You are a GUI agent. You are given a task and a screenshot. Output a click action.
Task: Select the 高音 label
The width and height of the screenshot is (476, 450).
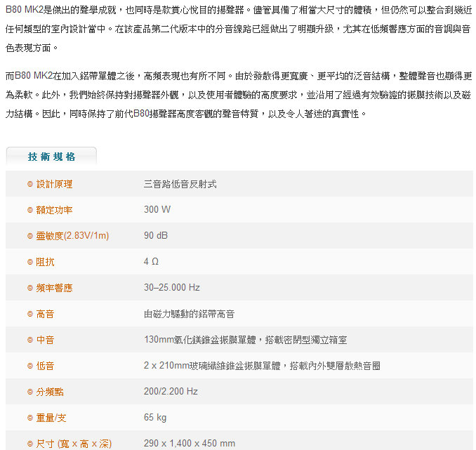[45, 314]
